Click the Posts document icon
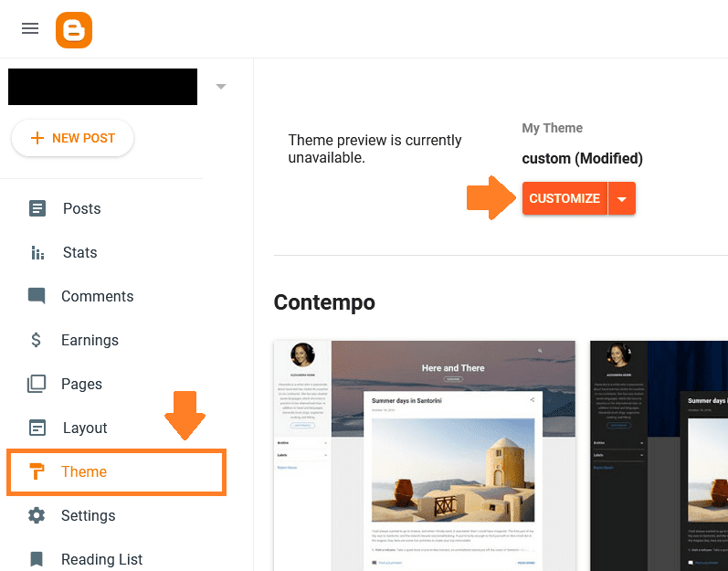 (37, 208)
